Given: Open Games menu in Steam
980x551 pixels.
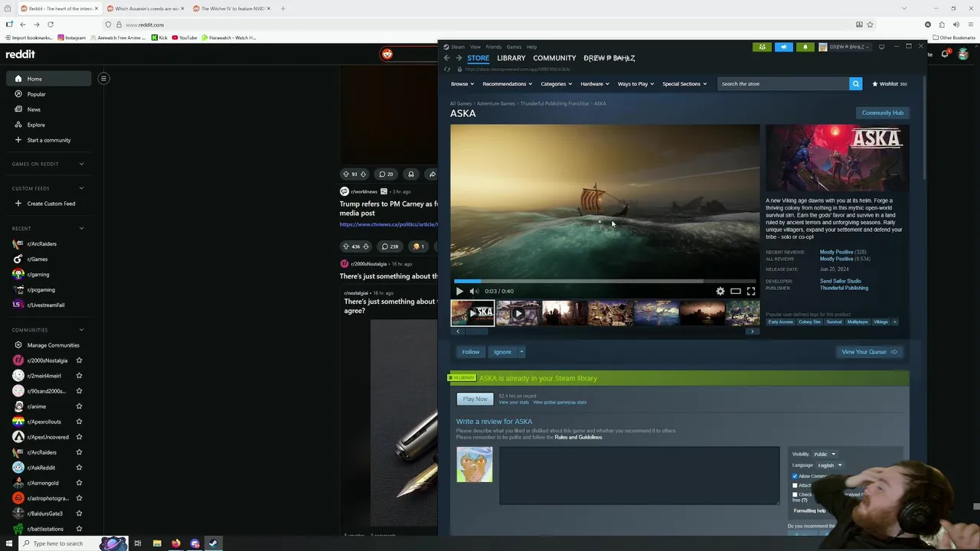Looking at the screenshot, I should pos(514,47).
